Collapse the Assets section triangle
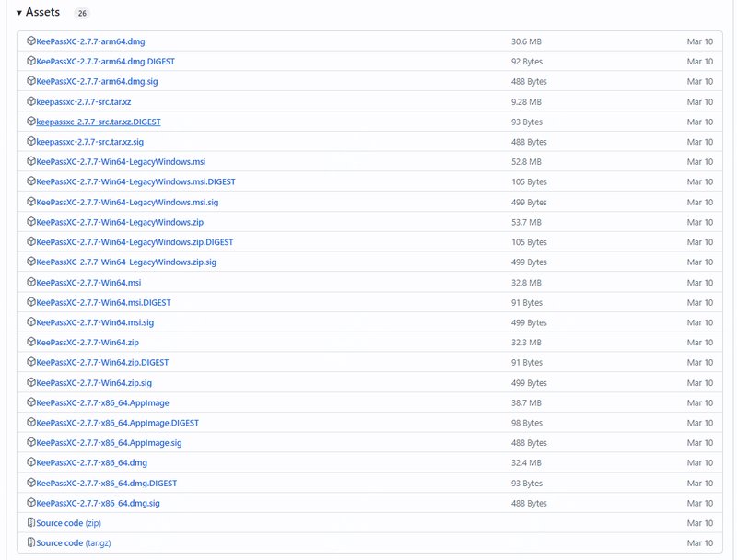737x560 pixels. pos(19,13)
